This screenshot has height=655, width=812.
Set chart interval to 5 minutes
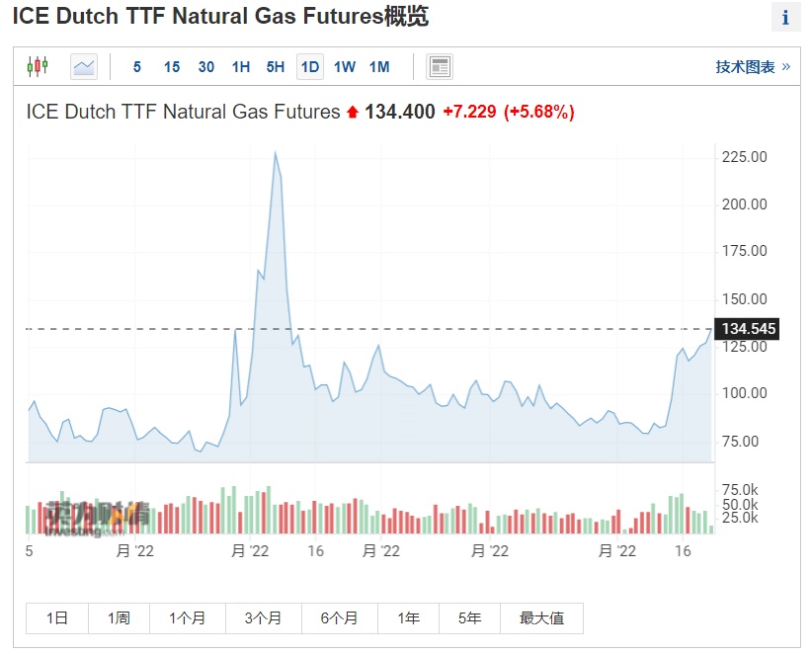pyautogui.click(x=137, y=67)
